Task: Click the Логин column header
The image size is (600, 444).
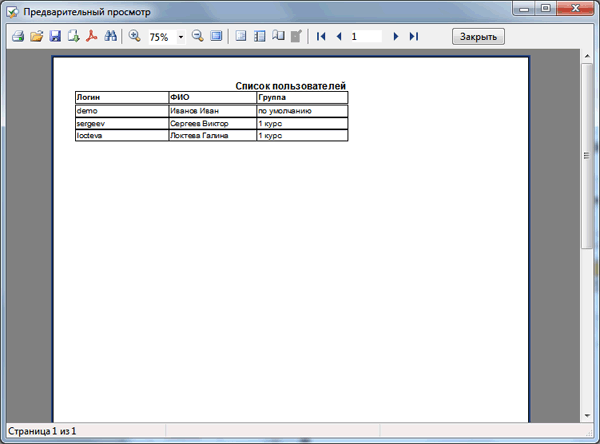Action: coord(122,97)
